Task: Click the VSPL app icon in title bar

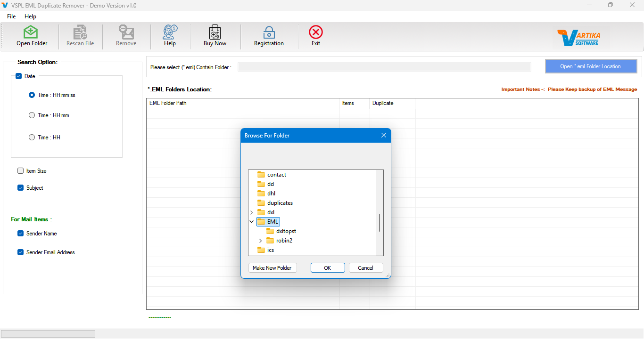Action: coord(5,5)
